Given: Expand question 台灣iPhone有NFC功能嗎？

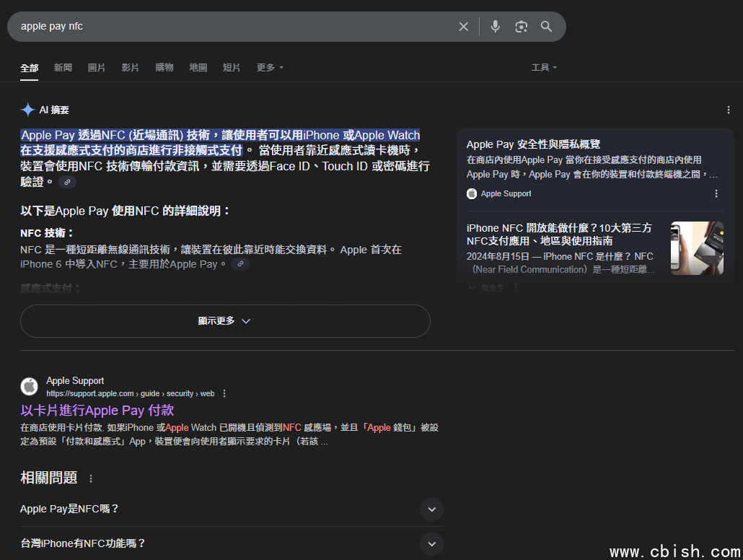Looking at the screenshot, I should [232, 543].
